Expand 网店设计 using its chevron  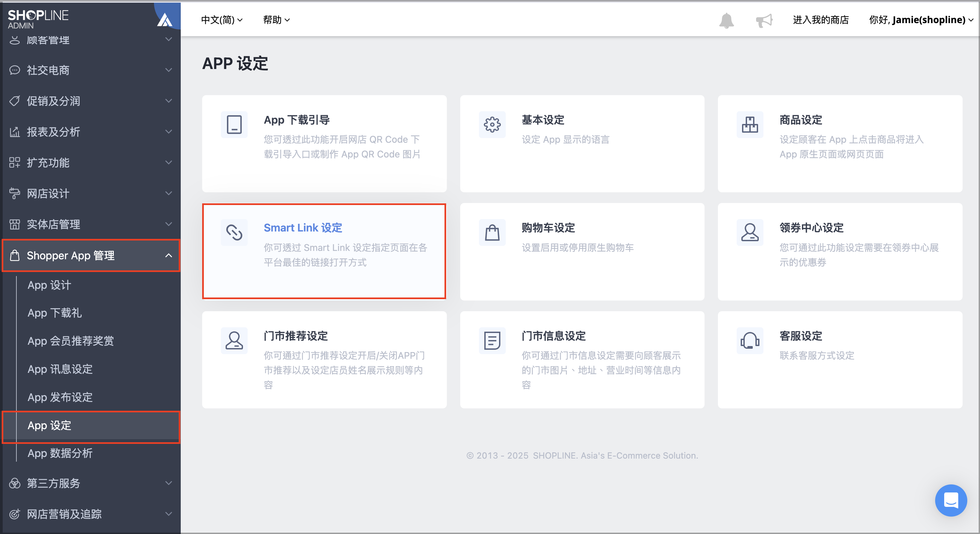click(x=169, y=194)
